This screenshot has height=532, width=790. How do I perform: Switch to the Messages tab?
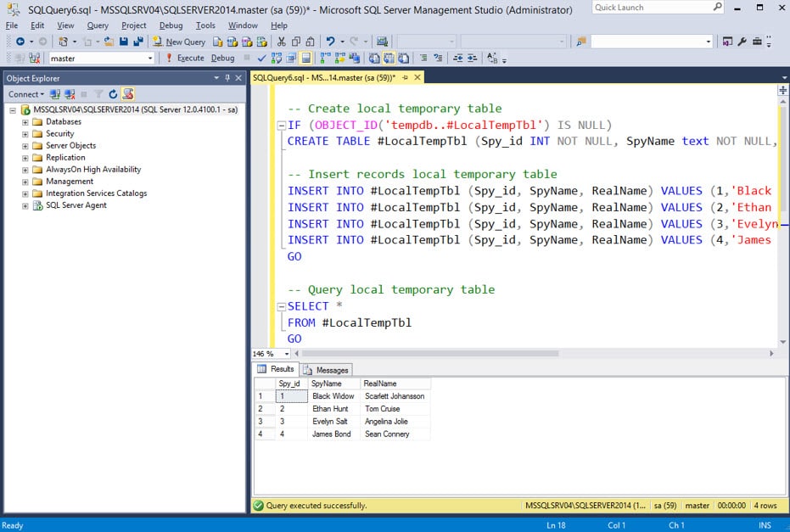(327, 370)
